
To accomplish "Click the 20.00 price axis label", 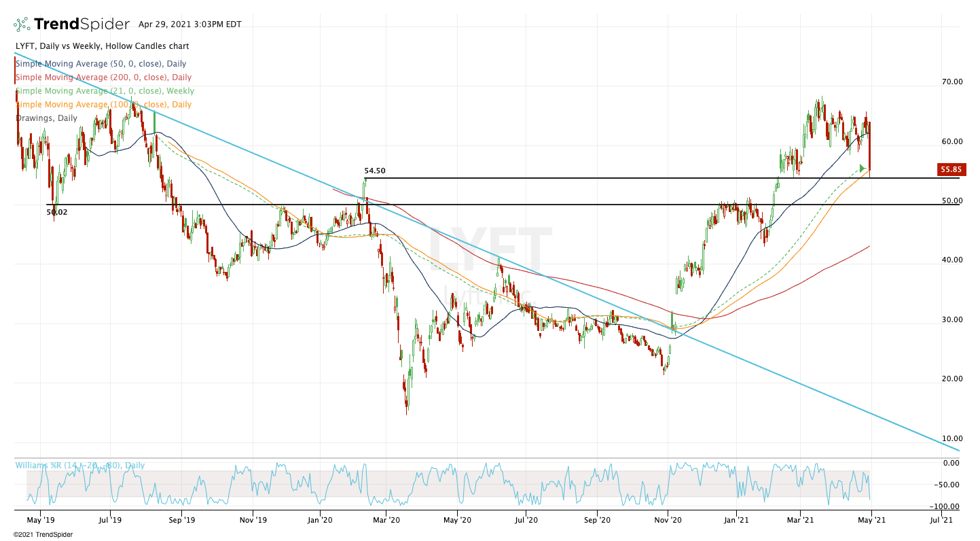I will [x=952, y=379].
